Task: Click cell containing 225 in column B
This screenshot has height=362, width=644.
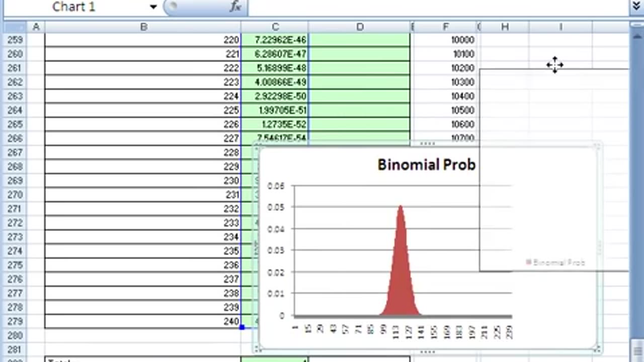Action: pyautogui.click(x=143, y=110)
